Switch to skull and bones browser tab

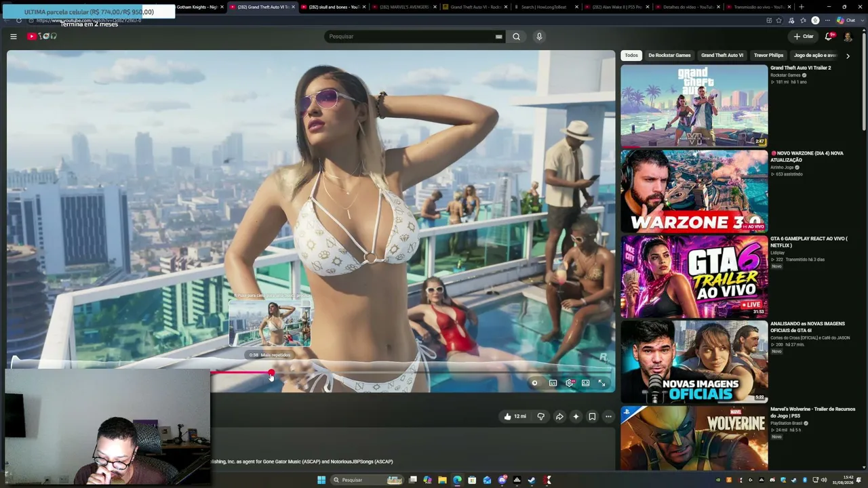click(332, 7)
